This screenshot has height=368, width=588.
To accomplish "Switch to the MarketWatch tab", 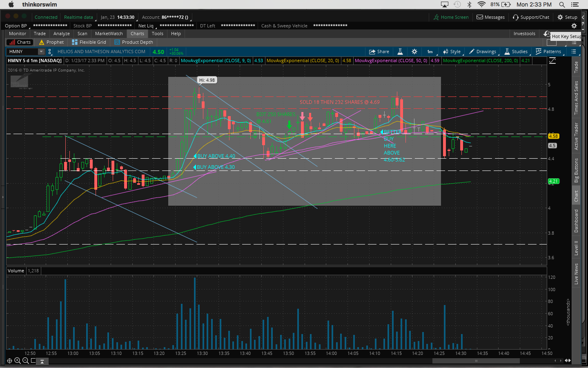I will point(109,34).
